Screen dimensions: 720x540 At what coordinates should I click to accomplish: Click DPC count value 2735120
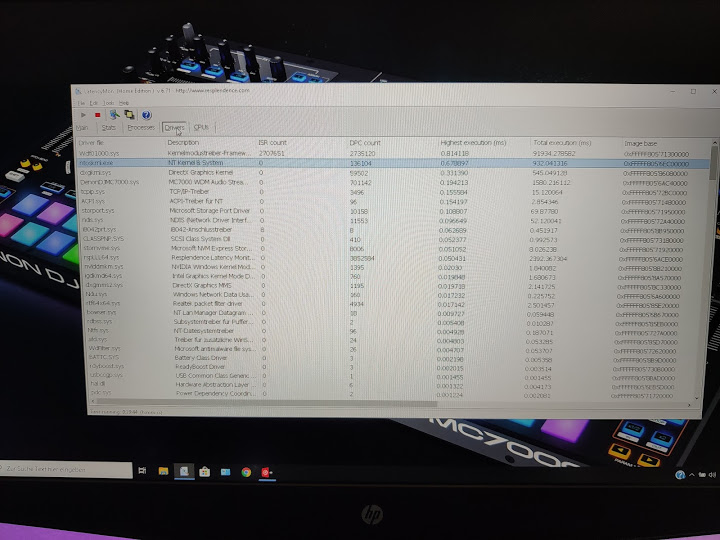click(x=362, y=153)
